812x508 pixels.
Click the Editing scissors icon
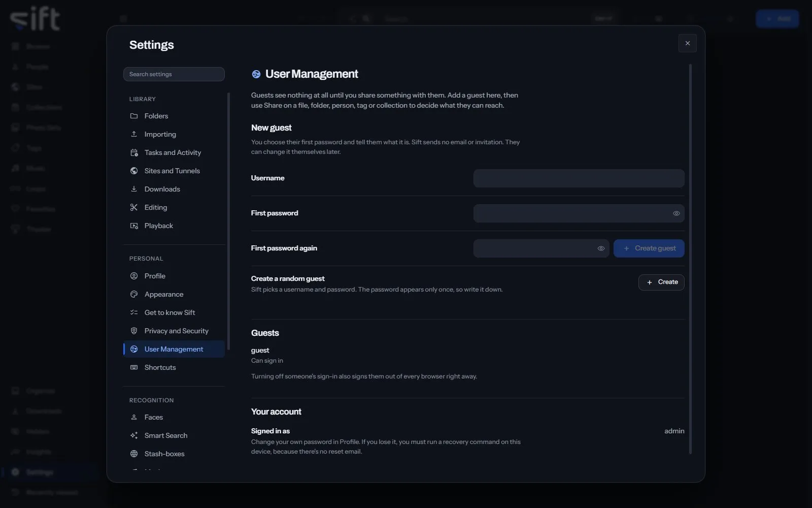pyautogui.click(x=134, y=207)
